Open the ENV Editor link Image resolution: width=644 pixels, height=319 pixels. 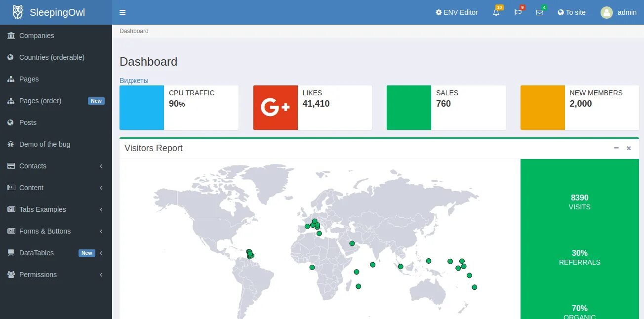point(456,12)
